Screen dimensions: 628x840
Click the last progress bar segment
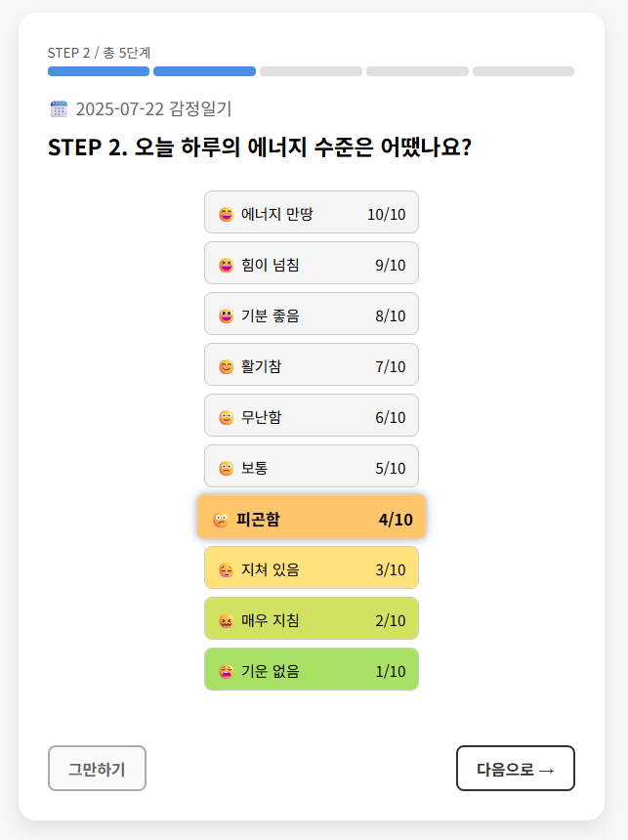click(x=523, y=71)
